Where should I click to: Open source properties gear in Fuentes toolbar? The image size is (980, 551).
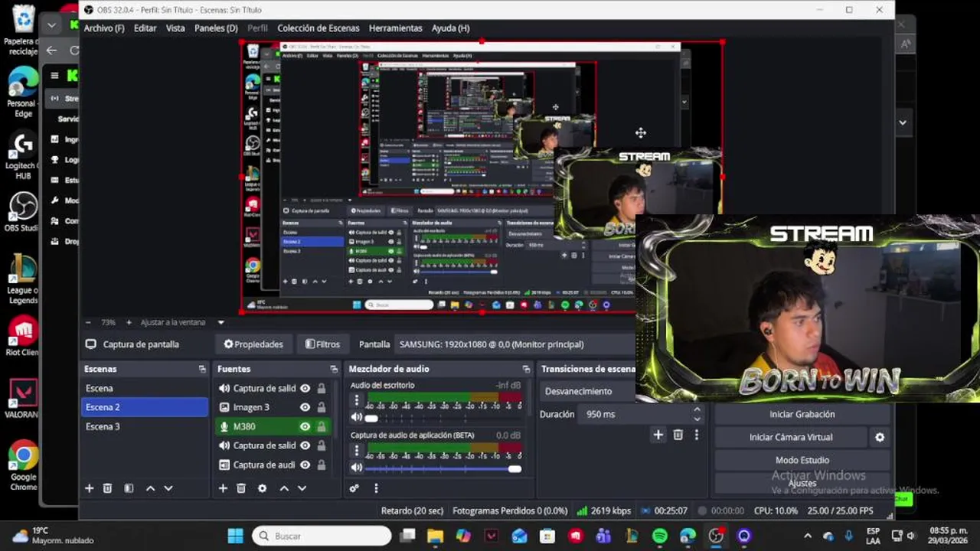[263, 488]
